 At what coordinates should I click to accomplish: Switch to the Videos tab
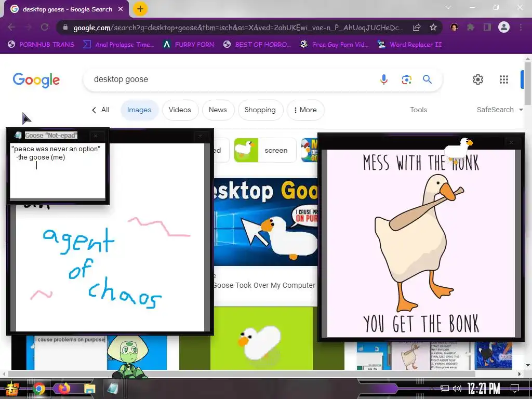click(180, 110)
